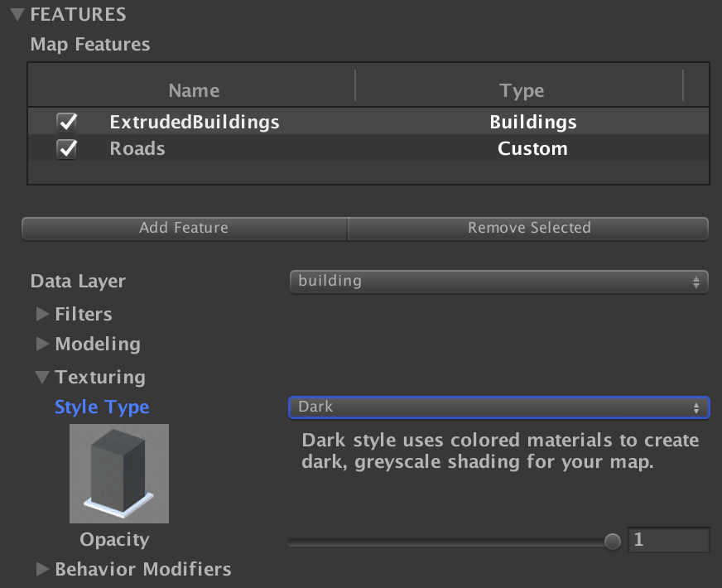Toggle the ExtrudedBuildings feature checkbox
This screenshot has width=722, height=588.
(x=65, y=121)
